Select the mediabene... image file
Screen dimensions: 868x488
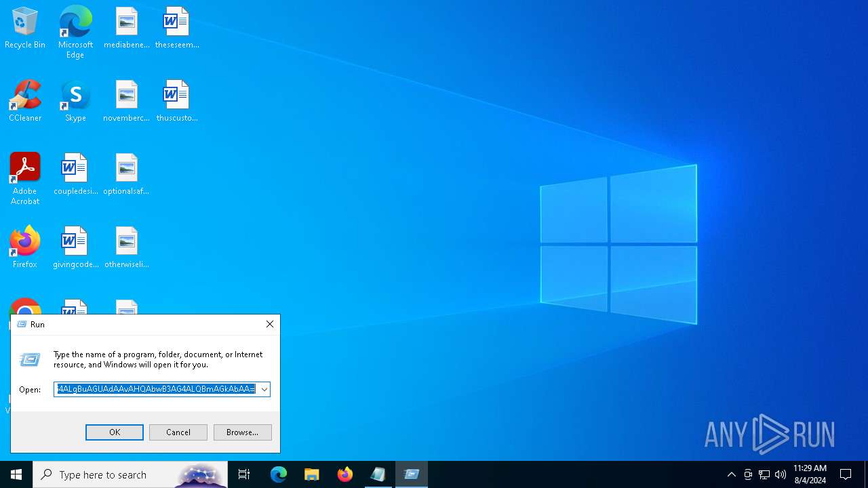click(x=127, y=28)
